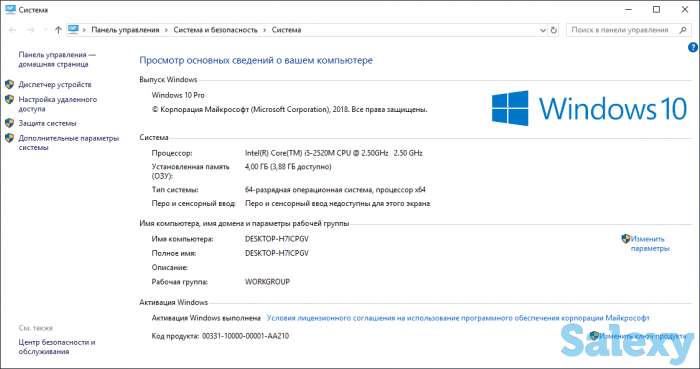
Task: Expand chevron after 'Панель управления' breadcrumb
Action: (x=167, y=30)
